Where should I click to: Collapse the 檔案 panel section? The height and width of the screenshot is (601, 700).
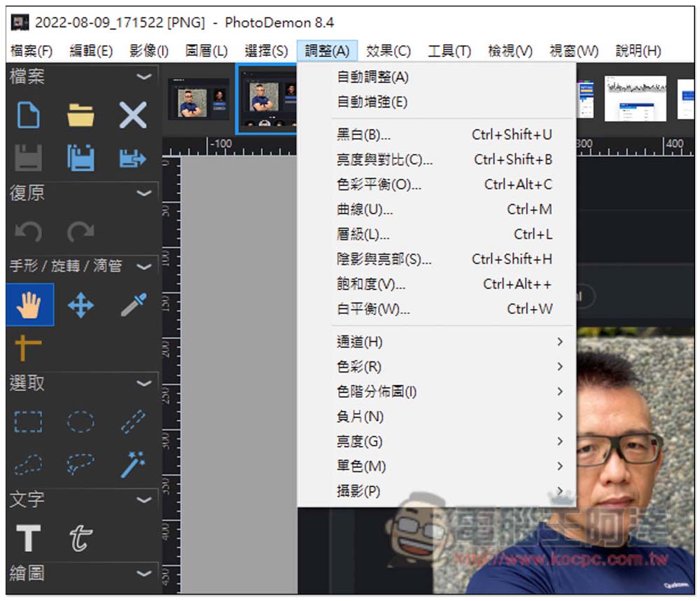coord(144,76)
